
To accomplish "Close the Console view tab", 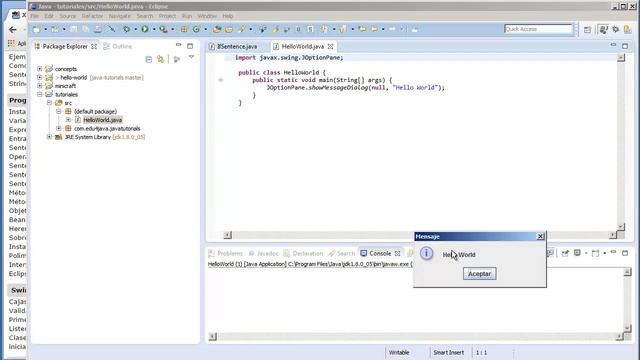I will point(398,253).
